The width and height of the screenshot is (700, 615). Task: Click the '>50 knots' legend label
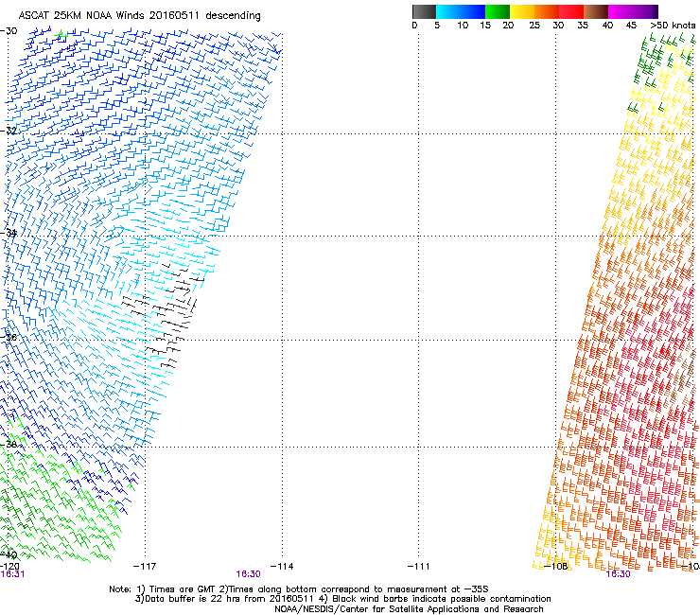coord(673,26)
